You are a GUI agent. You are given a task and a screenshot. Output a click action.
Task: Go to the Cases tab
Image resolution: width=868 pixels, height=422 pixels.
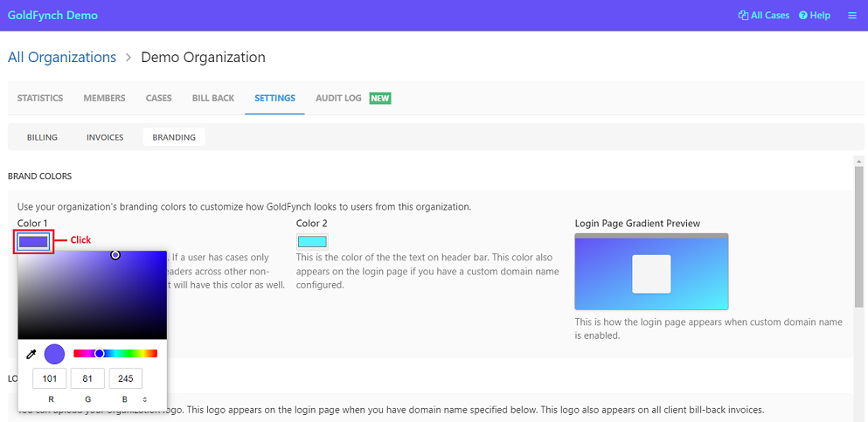pos(158,98)
